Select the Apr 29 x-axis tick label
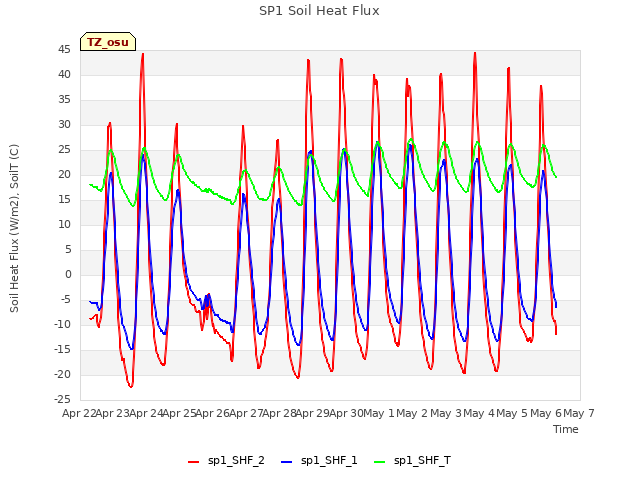The image size is (640, 480). coord(313,413)
